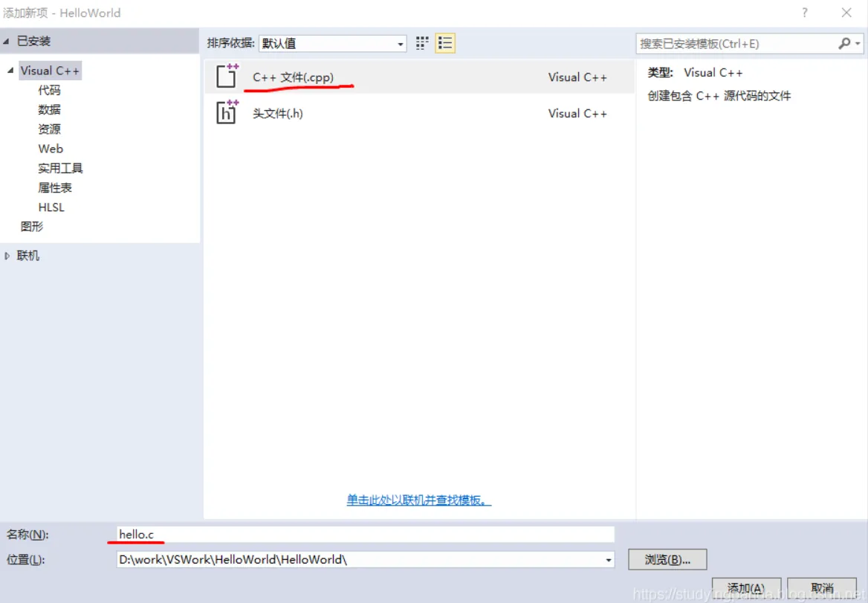This screenshot has height=603, width=868.
Task: Click the 添加(A) button
Action: pos(746,588)
